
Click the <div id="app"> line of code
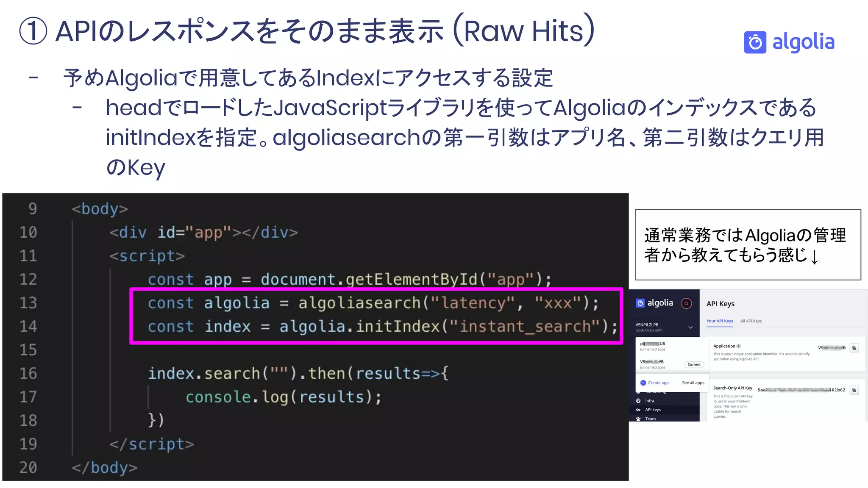203,233
